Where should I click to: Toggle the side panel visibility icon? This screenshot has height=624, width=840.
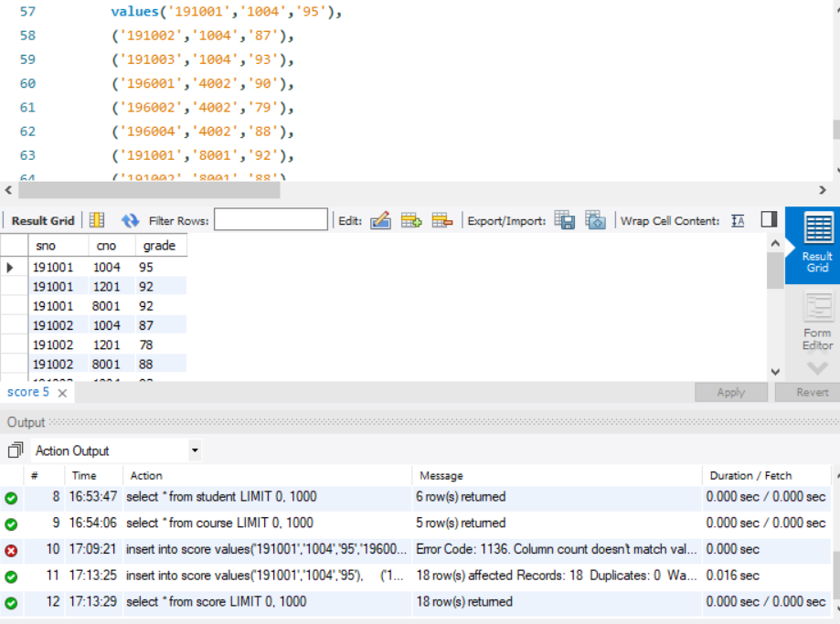click(769, 219)
